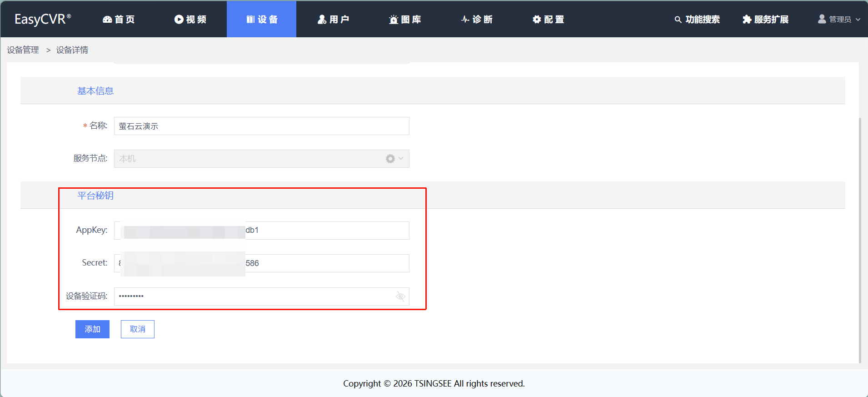Click the EasyCVR logo
This screenshot has height=397, width=868.
click(43, 19)
